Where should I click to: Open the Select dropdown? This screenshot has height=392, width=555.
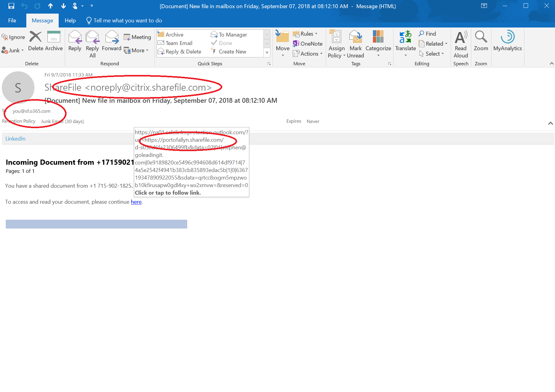(x=431, y=54)
